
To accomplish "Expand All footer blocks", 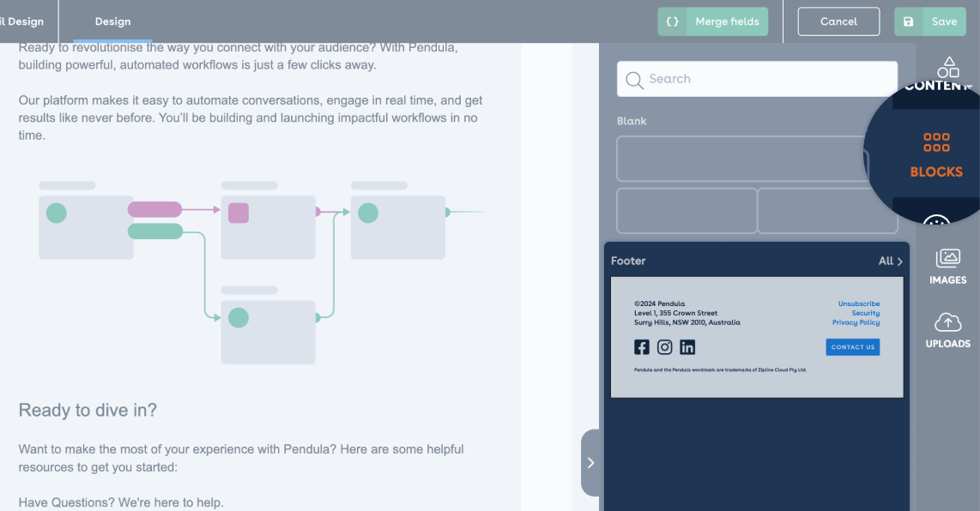I will 891,261.
